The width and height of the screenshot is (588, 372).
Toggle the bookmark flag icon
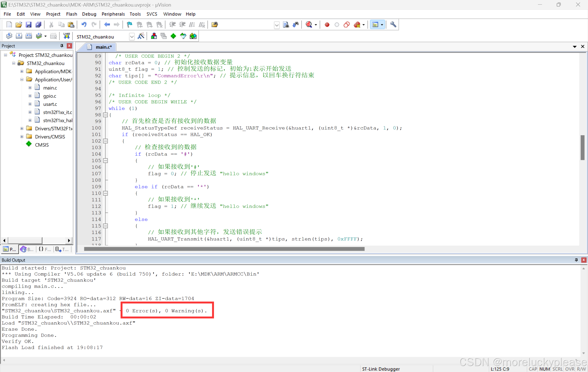129,24
